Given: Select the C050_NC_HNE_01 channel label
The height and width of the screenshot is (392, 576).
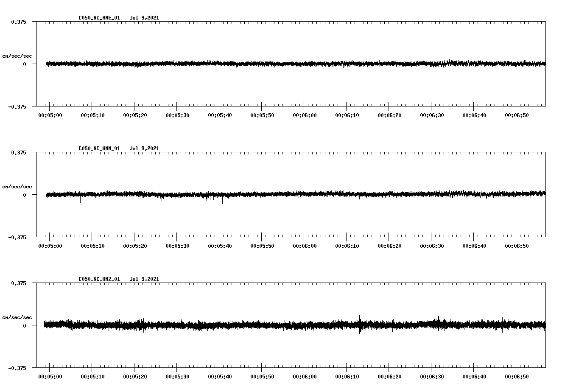Looking at the screenshot, I should coord(98,18).
